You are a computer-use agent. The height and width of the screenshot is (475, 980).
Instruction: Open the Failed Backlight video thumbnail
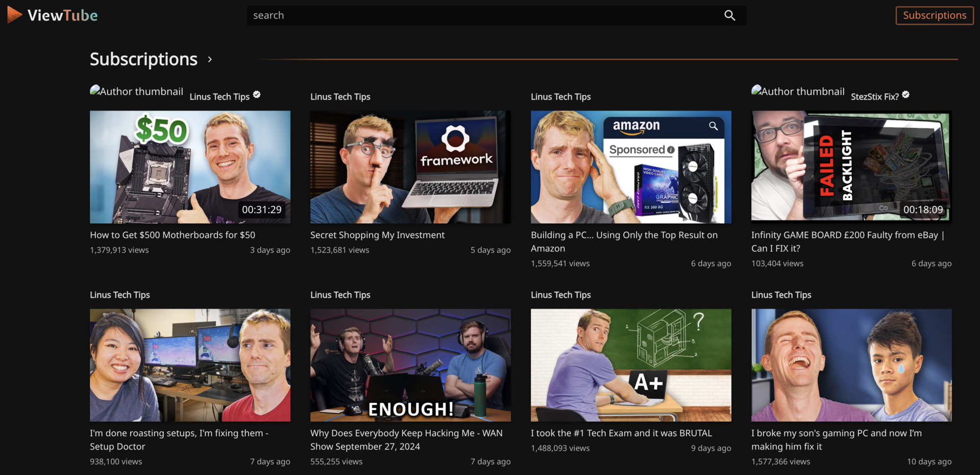tap(851, 167)
